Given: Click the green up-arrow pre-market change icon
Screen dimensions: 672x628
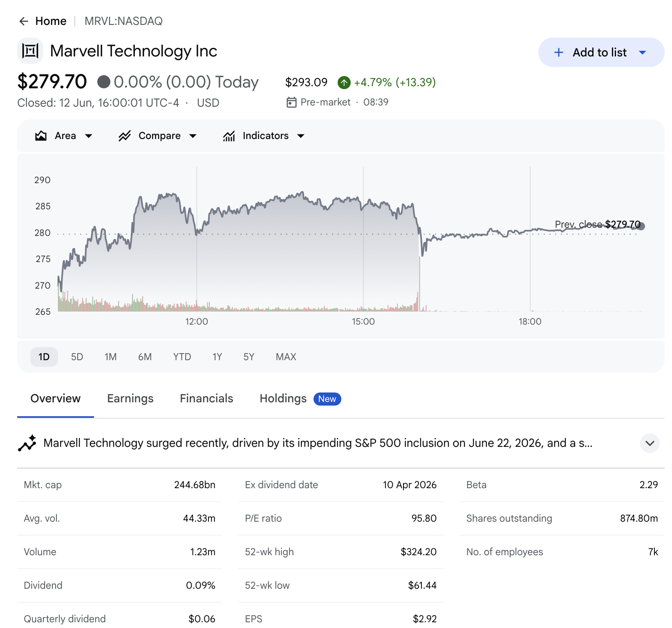Looking at the screenshot, I should 344,83.
